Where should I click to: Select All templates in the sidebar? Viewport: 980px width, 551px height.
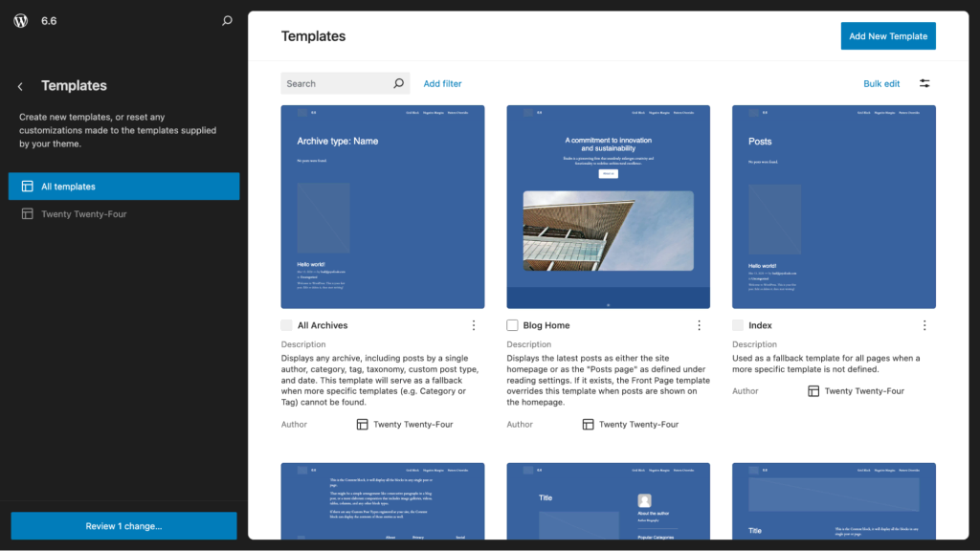(123, 186)
